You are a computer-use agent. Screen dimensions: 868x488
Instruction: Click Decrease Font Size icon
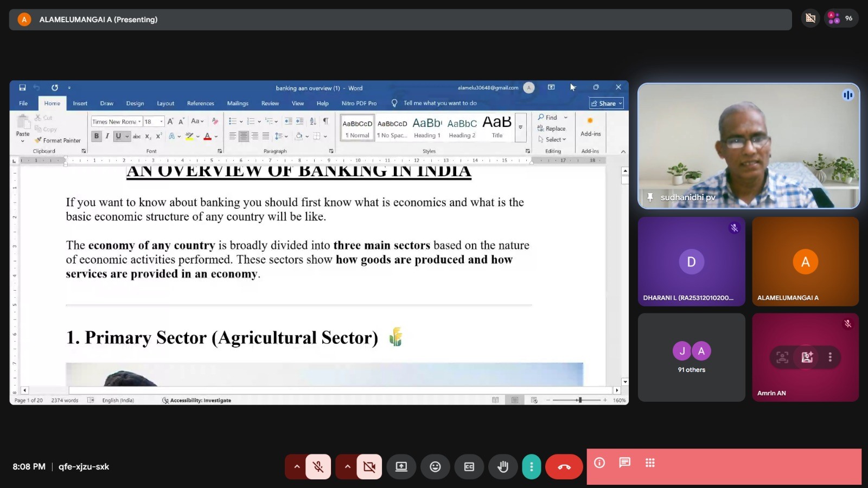tap(181, 121)
